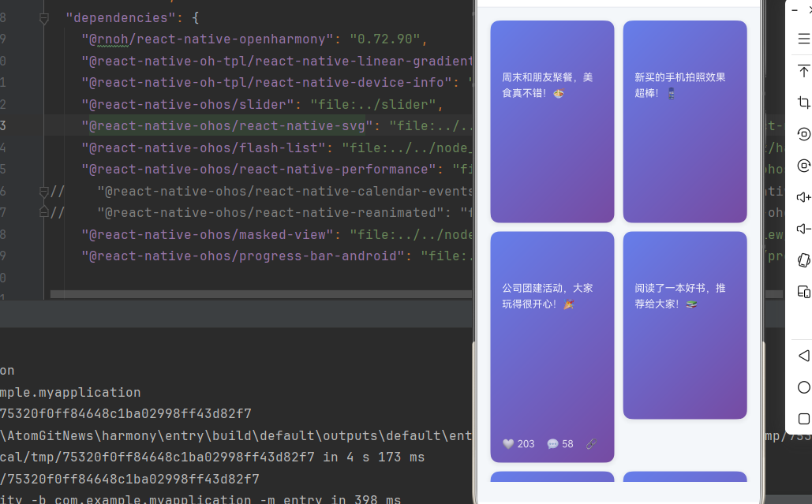The height and width of the screenshot is (504, 812).
Task: Click the shake device icon
Action: (803, 260)
